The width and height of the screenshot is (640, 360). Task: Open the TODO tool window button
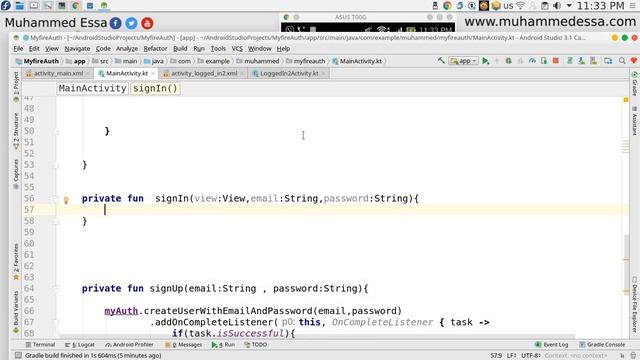point(256,344)
